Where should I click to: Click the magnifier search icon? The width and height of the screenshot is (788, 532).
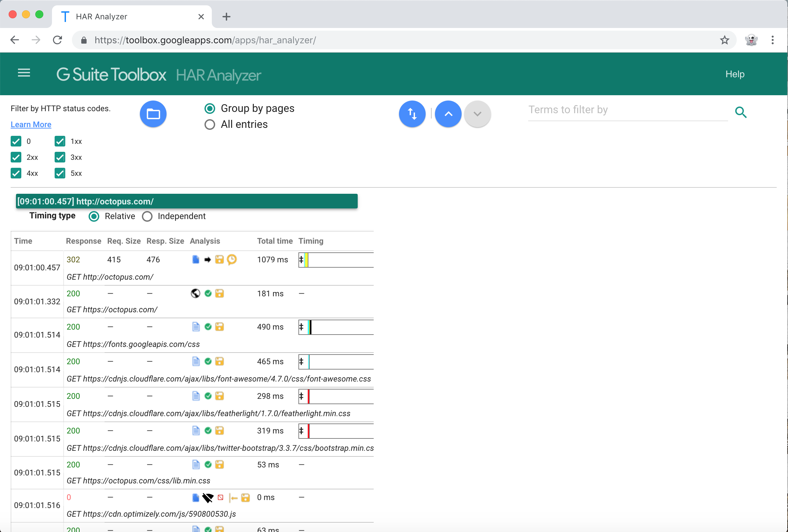pos(740,112)
